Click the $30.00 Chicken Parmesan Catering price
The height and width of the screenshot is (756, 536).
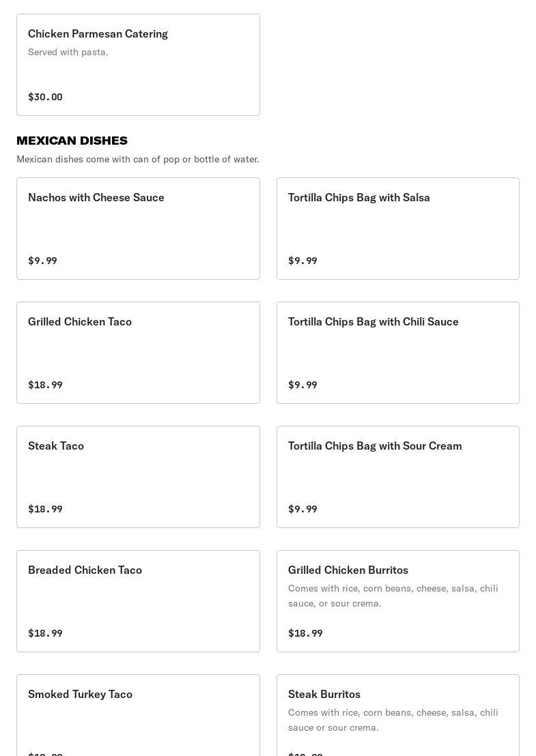pos(45,97)
